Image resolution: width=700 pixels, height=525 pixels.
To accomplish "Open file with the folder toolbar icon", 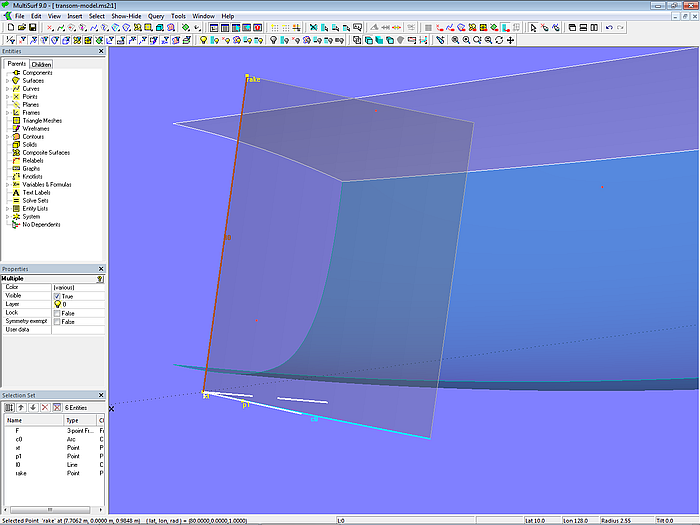I will click(x=20, y=28).
